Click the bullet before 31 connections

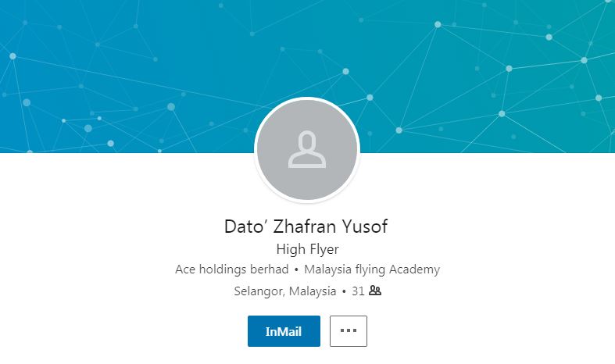point(344,291)
